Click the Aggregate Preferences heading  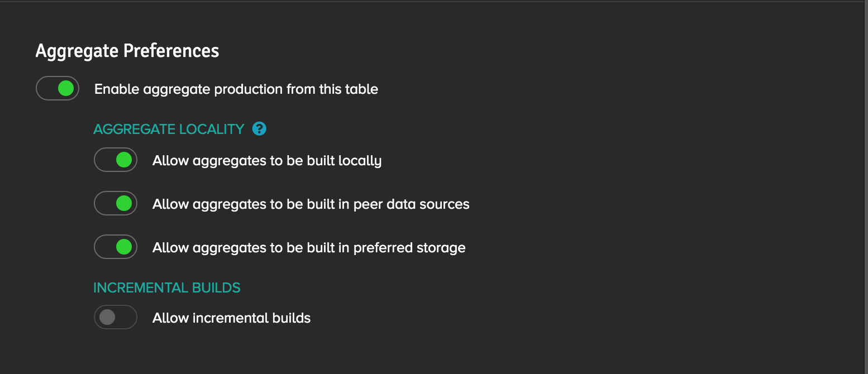(x=127, y=51)
